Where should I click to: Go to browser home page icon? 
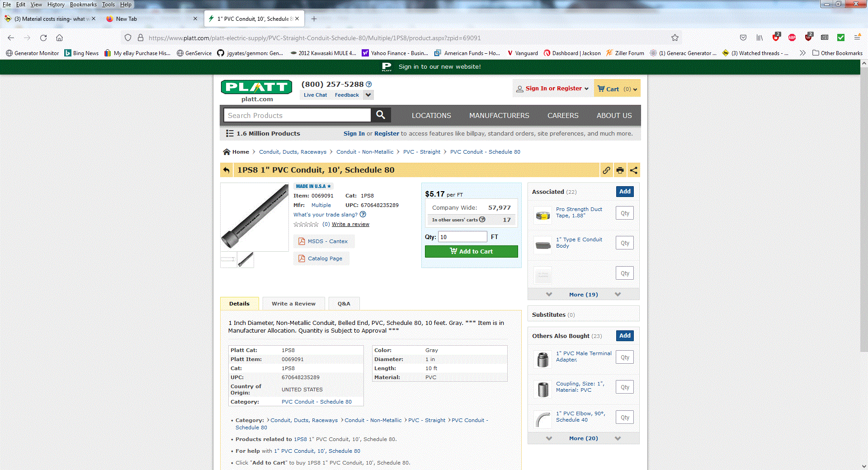60,38
